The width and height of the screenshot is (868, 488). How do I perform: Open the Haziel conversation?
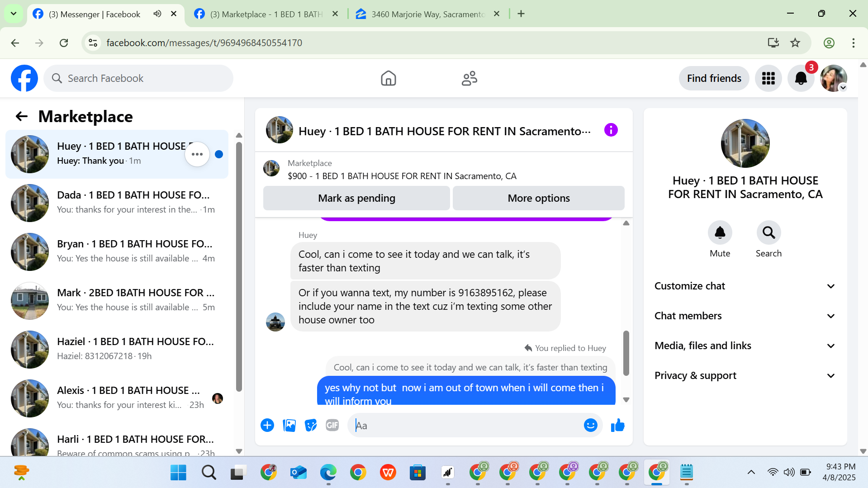(x=117, y=349)
